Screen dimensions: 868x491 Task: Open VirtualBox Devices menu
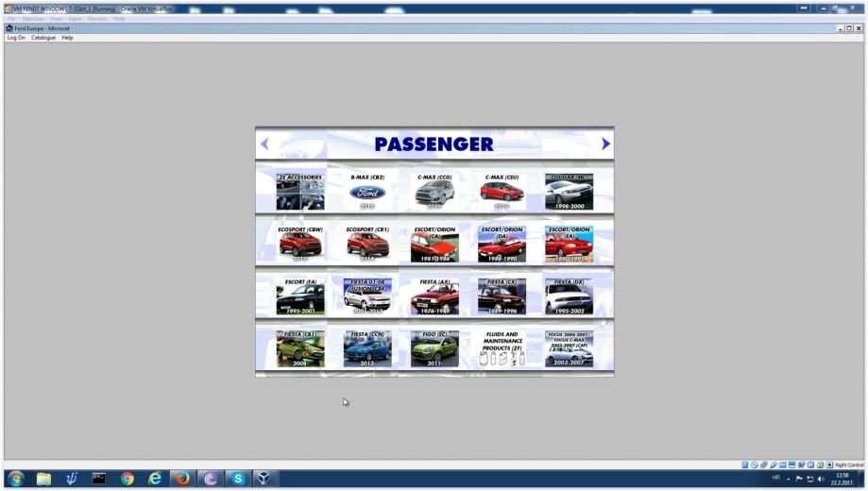tap(97, 19)
